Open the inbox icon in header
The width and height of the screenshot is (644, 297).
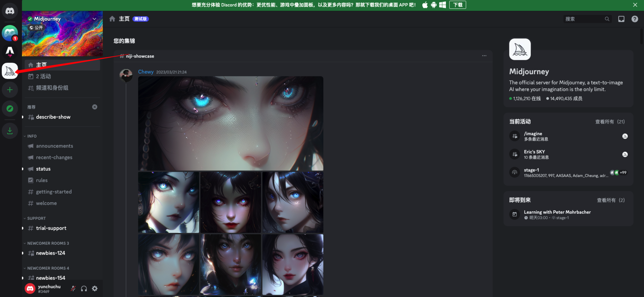621,19
